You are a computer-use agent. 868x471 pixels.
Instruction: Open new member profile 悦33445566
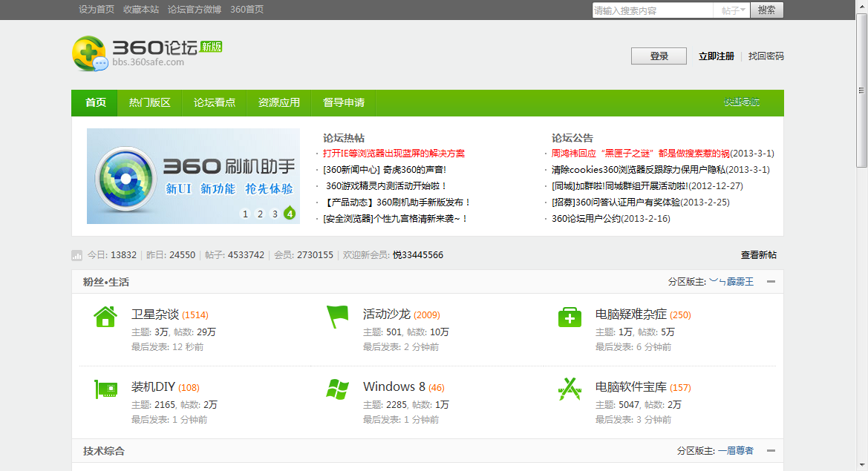coord(418,255)
